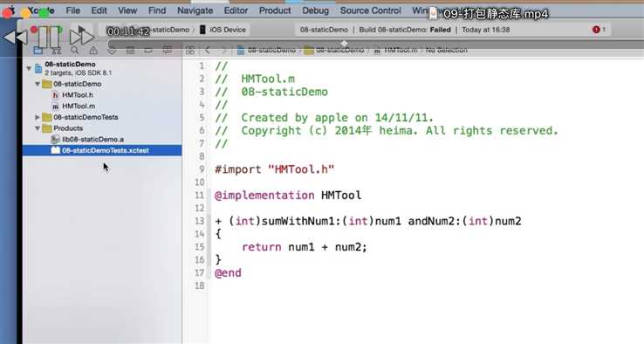
Task: Select HMTool.m in the navigator
Action: (102, 106)
